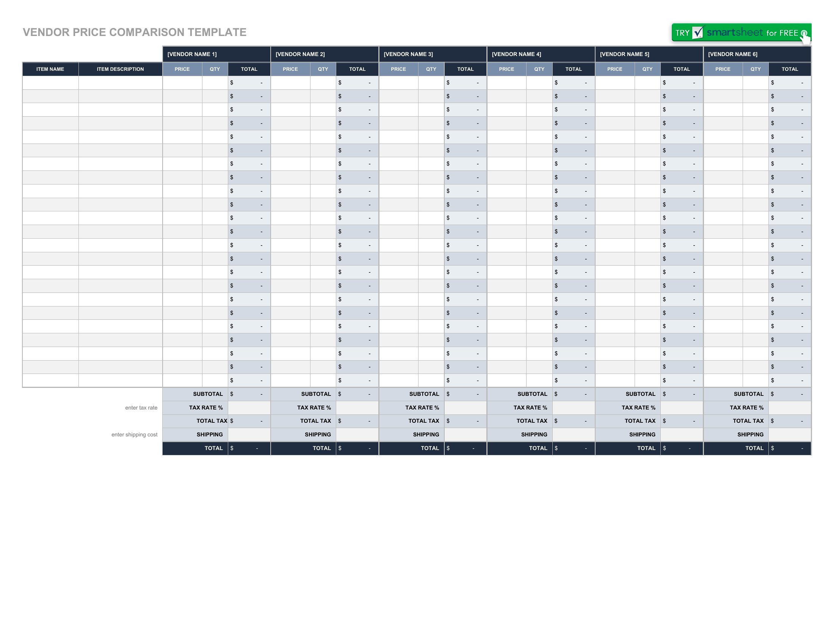Select the TOTAL TAX value cell under Vendor 5
The width and height of the screenshot is (834, 644).
(682, 421)
